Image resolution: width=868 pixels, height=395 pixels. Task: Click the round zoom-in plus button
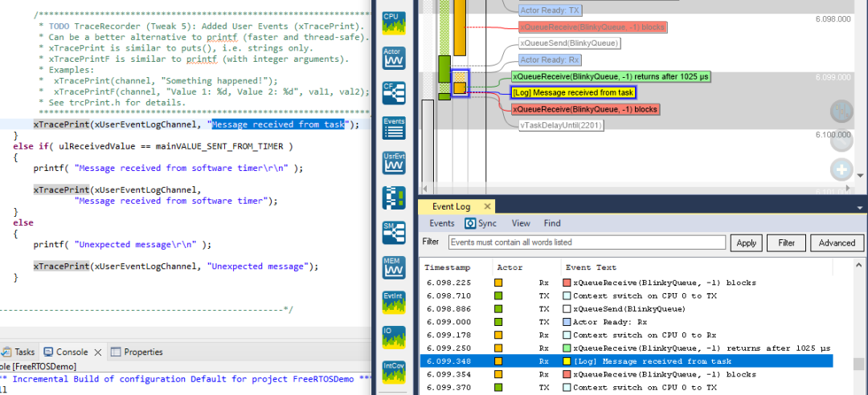click(841, 170)
